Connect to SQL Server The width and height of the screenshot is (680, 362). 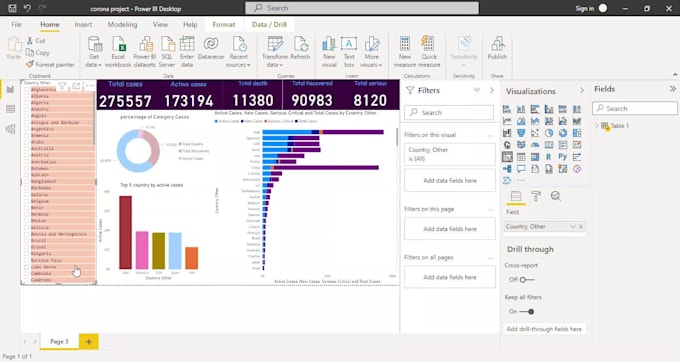coord(167,52)
